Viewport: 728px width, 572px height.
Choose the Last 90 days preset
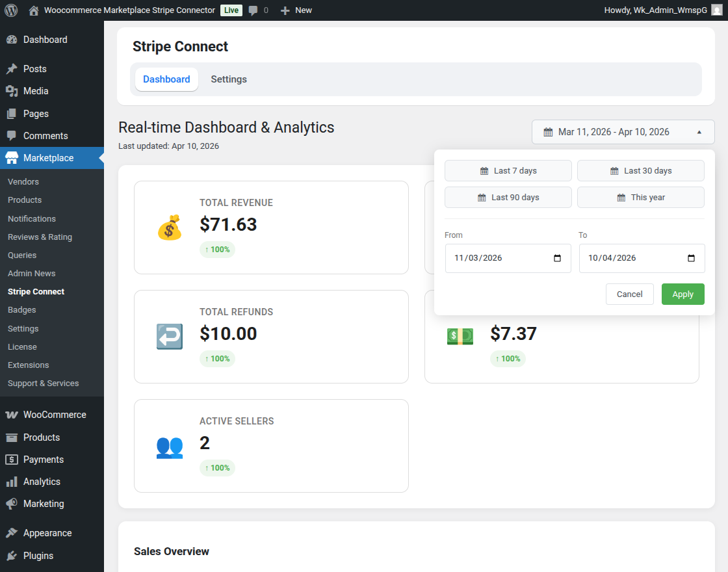[x=508, y=198]
